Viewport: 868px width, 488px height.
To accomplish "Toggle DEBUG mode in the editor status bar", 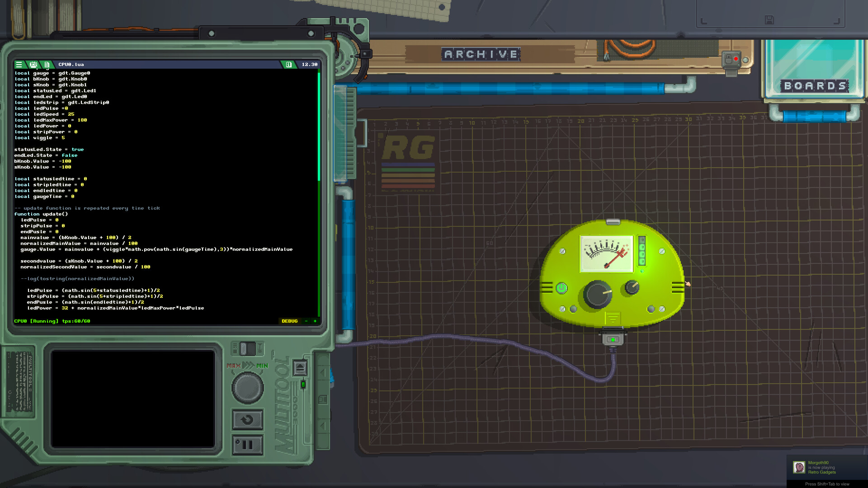I will pos(290,321).
